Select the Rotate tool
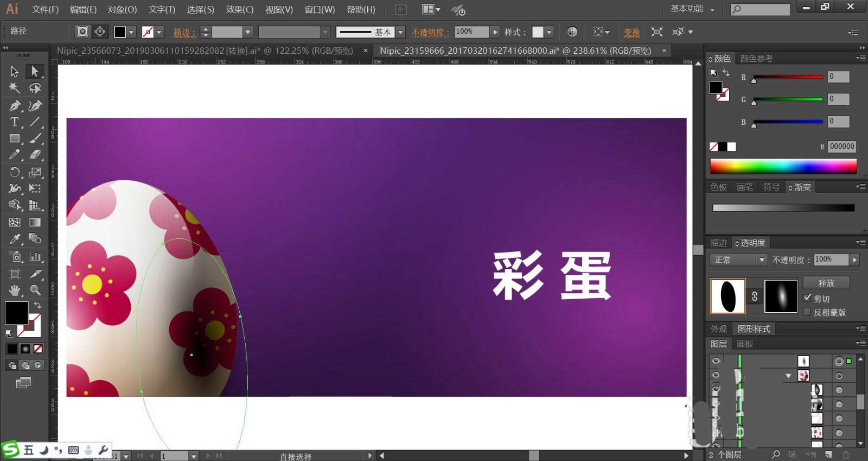Screen dimensions: 868x461 [x=15, y=172]
